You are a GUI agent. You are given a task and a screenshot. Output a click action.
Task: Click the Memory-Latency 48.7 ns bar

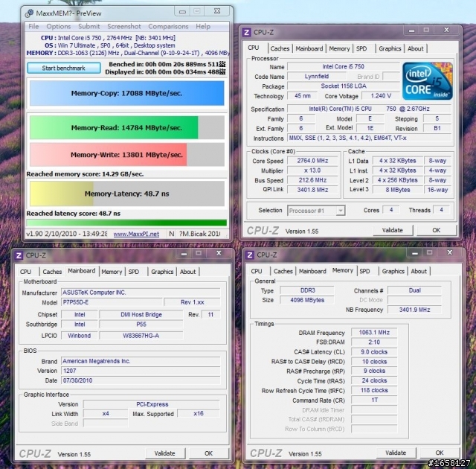pyautogui.click(x=127, y=194)
